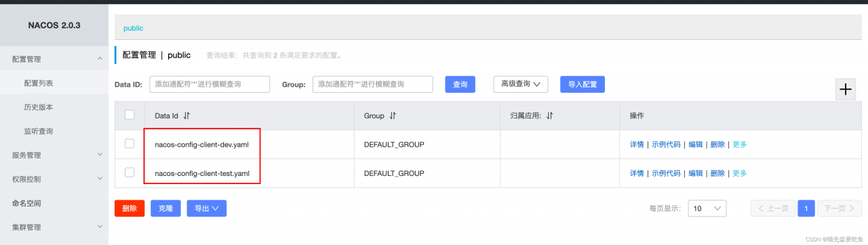The width and height of the screenshot is (868, 245).
Task: Click the blue 查询 button
Action: point(460,84)
